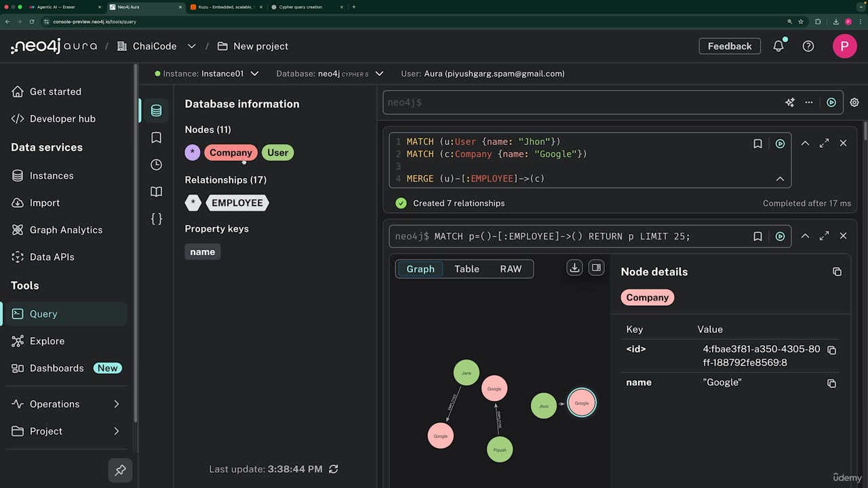
Task: Click the User node label chip
Action: click(x=277, y=152)
